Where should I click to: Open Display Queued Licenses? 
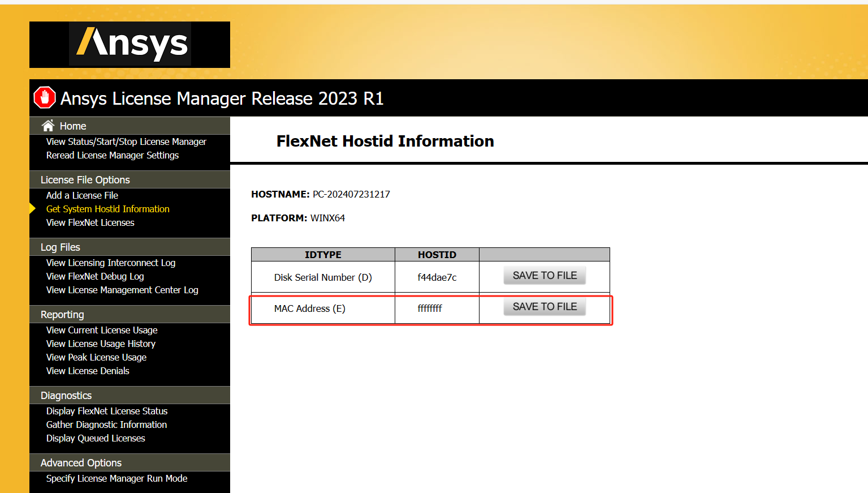[x=96, y=438]
